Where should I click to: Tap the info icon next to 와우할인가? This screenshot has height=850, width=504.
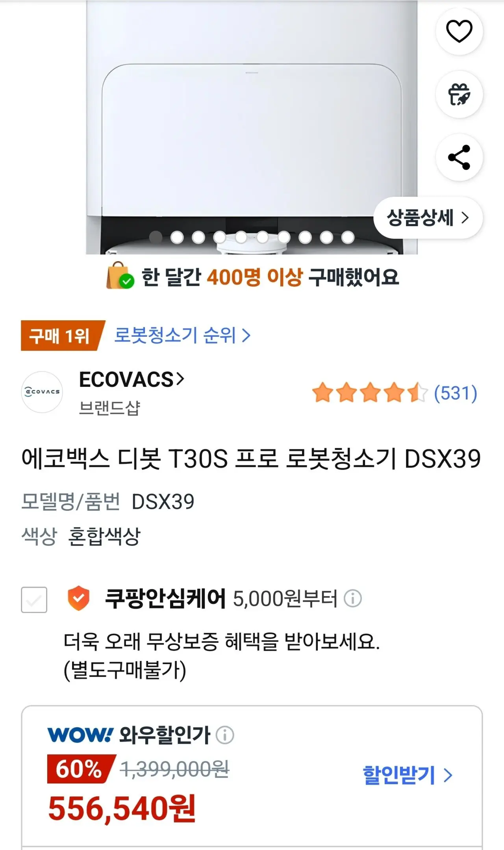[225, 735]
